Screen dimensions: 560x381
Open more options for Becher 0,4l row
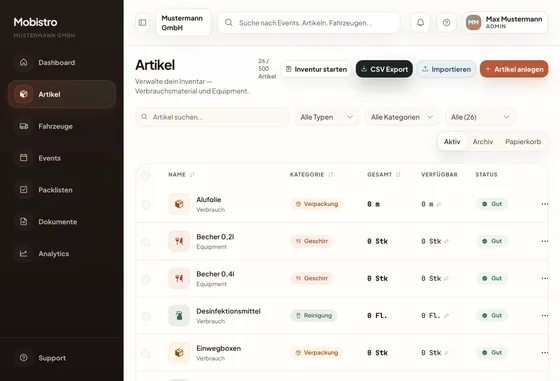coord(545,278)
